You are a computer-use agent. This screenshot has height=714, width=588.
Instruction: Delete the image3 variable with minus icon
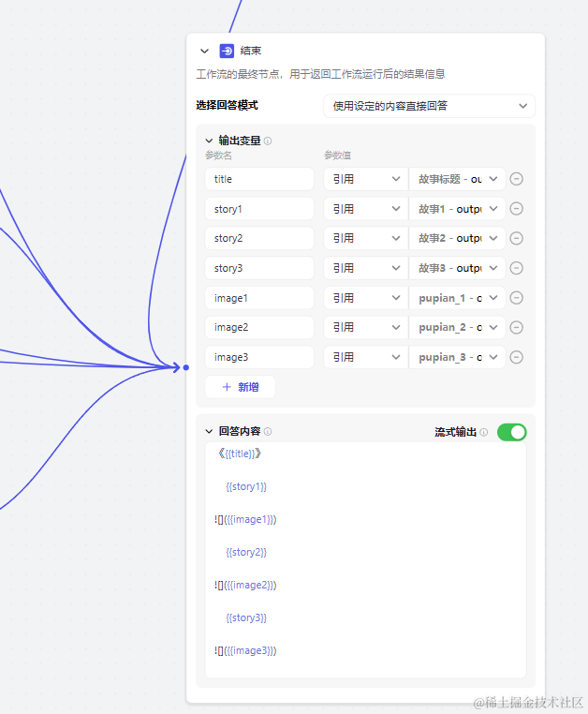pyautogui.click(x=516, y=357)
